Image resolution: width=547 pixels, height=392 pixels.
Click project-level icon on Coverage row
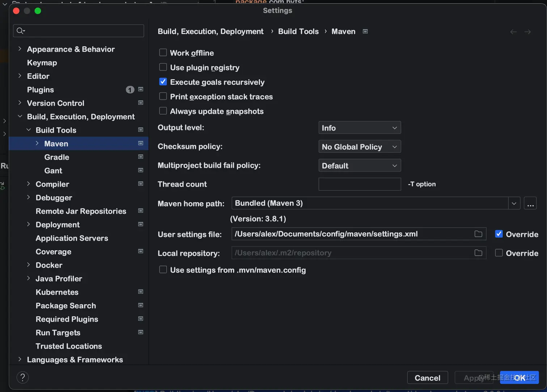[x=141, y=251]
